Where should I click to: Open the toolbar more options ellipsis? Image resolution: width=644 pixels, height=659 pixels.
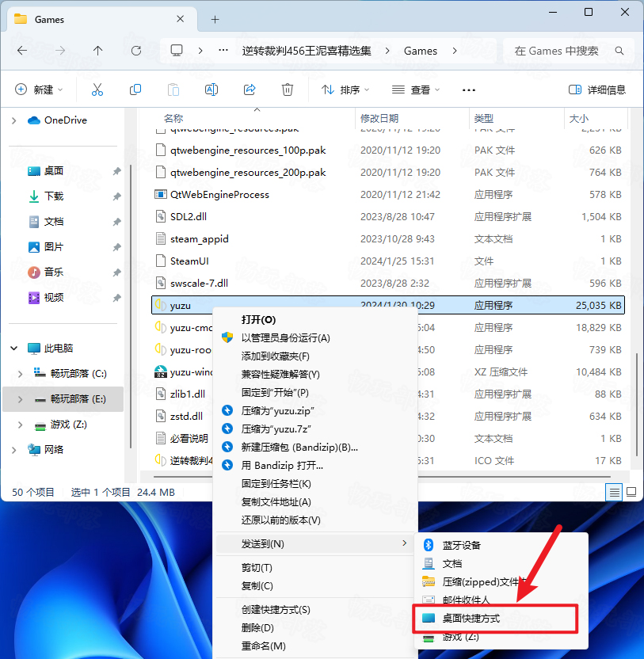coord(469,90)
